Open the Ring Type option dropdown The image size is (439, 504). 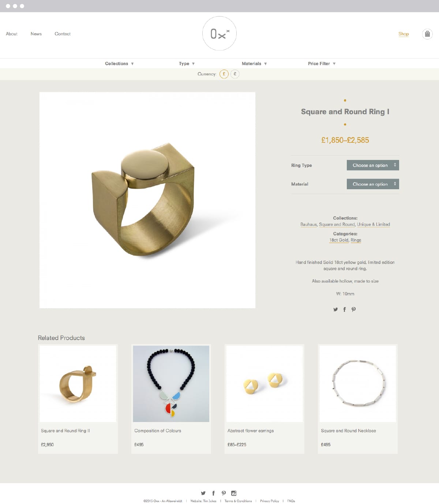point(373,165)
